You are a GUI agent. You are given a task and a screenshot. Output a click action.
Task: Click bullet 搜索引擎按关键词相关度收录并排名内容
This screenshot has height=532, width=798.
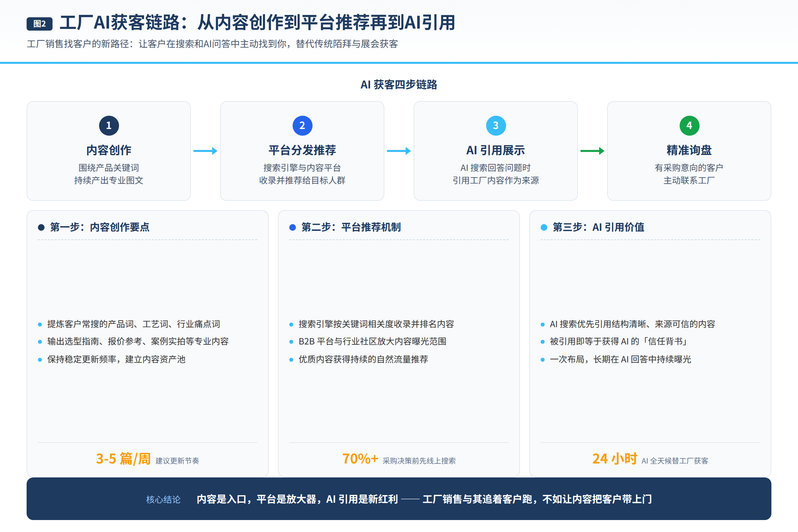(376, 324)
